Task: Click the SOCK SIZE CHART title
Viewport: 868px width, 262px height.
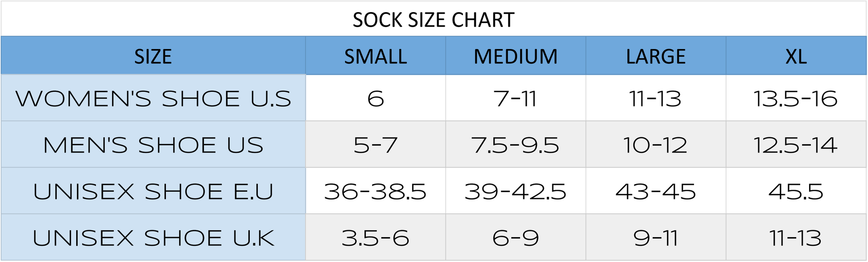Action: pos(434,20)
